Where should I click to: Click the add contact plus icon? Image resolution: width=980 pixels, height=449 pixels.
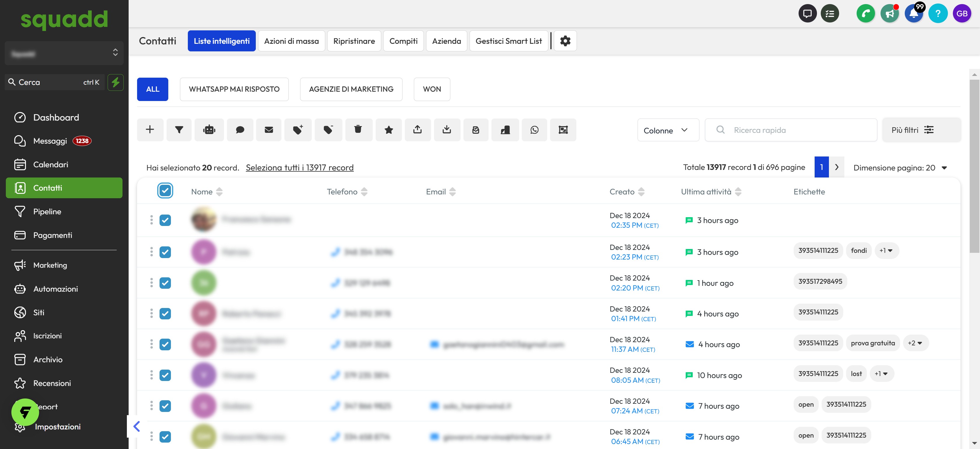tap(150, 130)
